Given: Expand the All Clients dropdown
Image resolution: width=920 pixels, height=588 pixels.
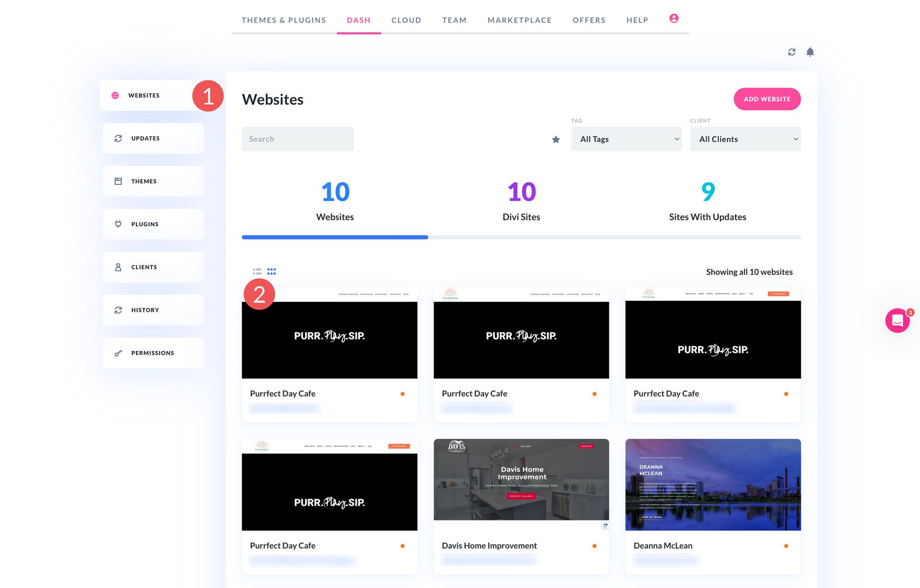Looking at the screenshot, I should (x=745, y=138).
